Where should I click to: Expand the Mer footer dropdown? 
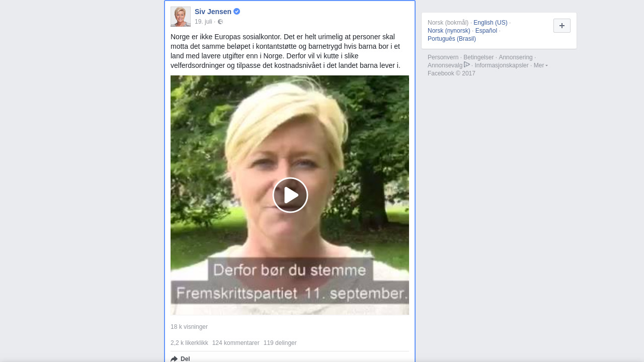coord(541,65)
